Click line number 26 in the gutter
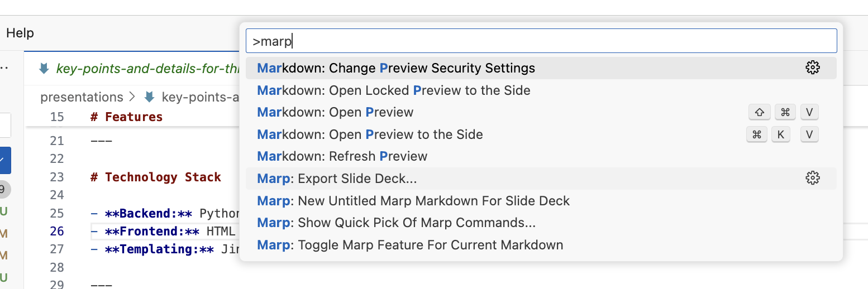This screenshot has height=289, width=868. [57, 231]
